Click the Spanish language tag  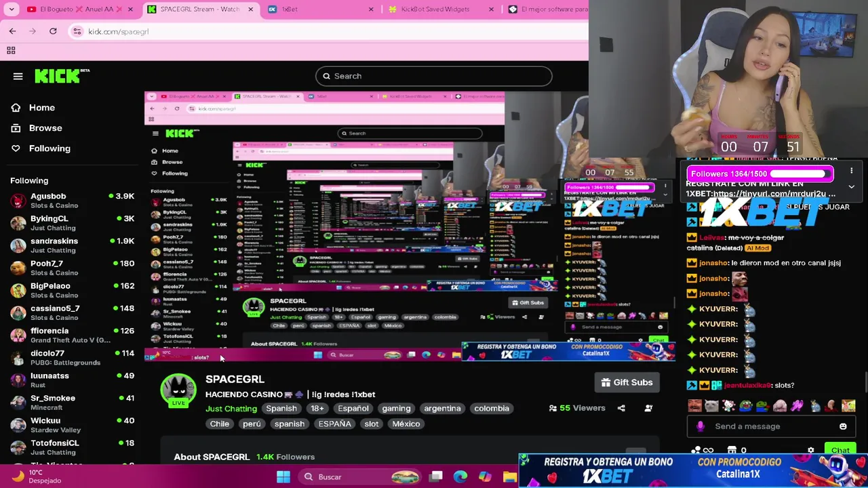(281, 409)
